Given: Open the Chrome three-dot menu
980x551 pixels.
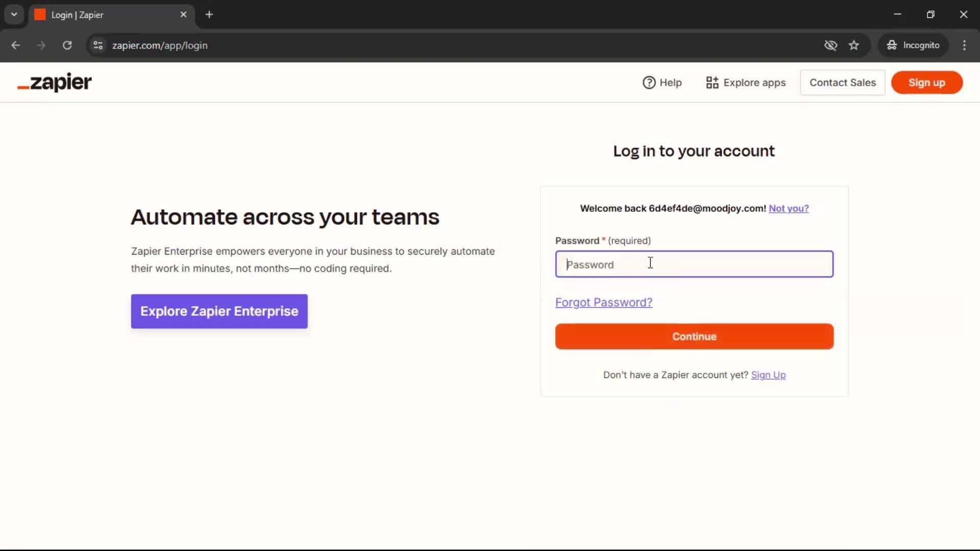Looking at the screenshot, I should tap(964, 45).
